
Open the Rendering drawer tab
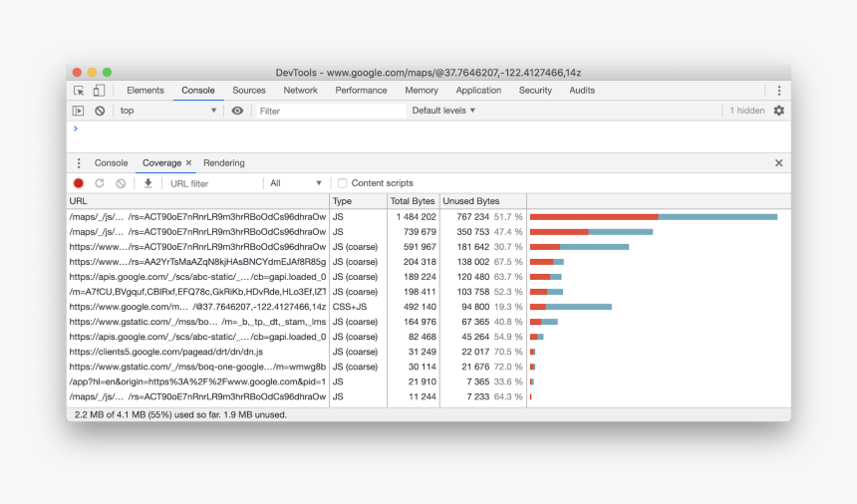tap(223, 163)
